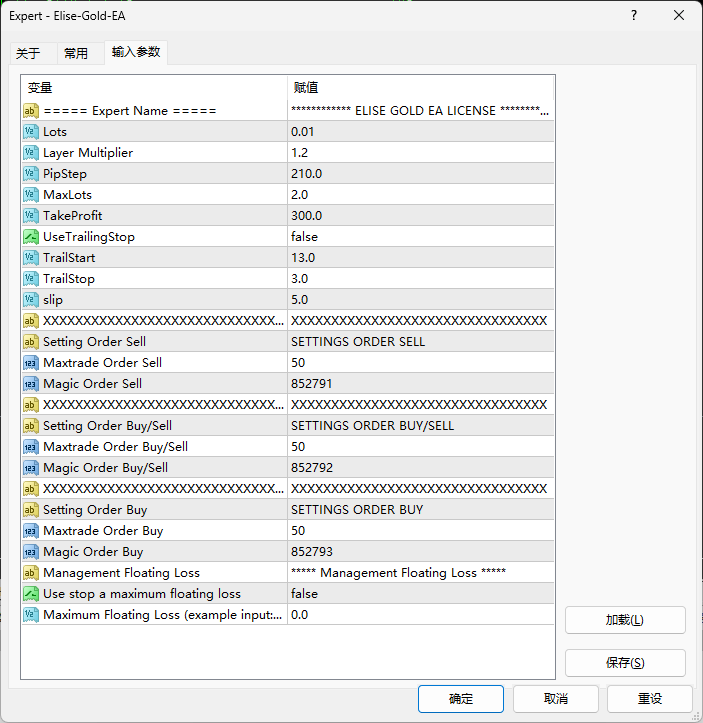This screenshot has height=723, width=703.
Task: Select the ELISE GOLD EA LICENSE value
Action: point(420,111)
